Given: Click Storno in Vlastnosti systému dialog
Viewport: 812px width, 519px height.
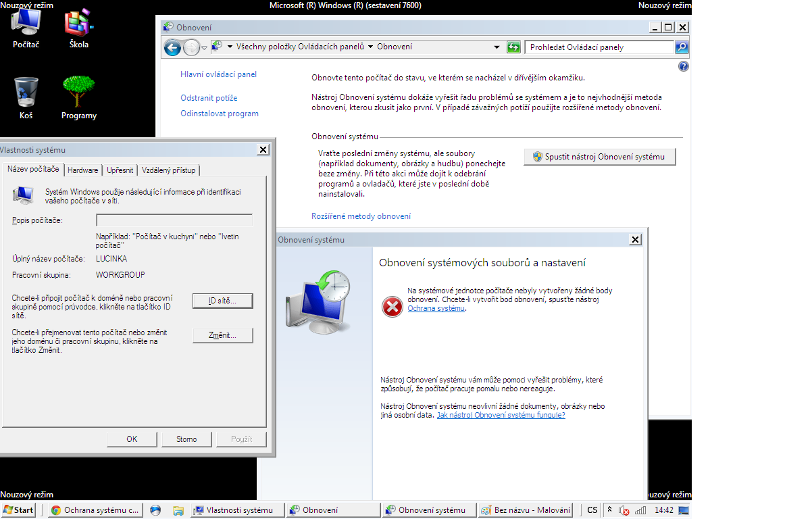Looking at the screenshot, I should 186,439.
